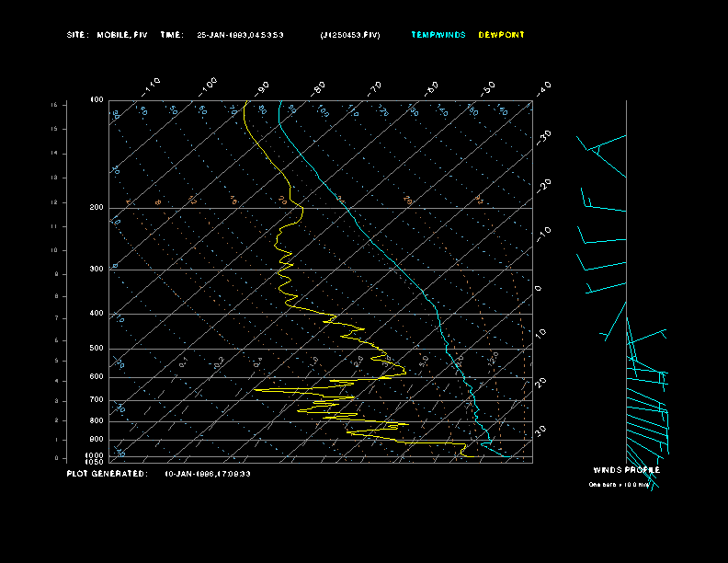Click the -80 temperature axis label
The height and width of the screenshot is (563, 728).
point(318,88)
